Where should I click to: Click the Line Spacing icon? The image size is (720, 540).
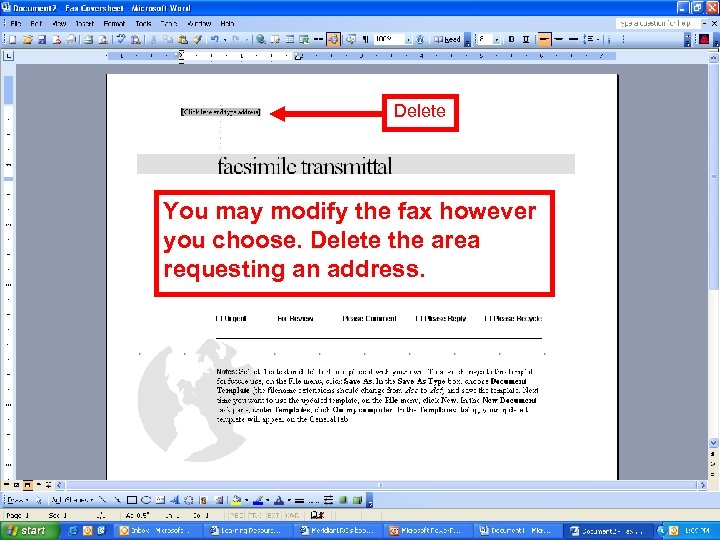589,40
